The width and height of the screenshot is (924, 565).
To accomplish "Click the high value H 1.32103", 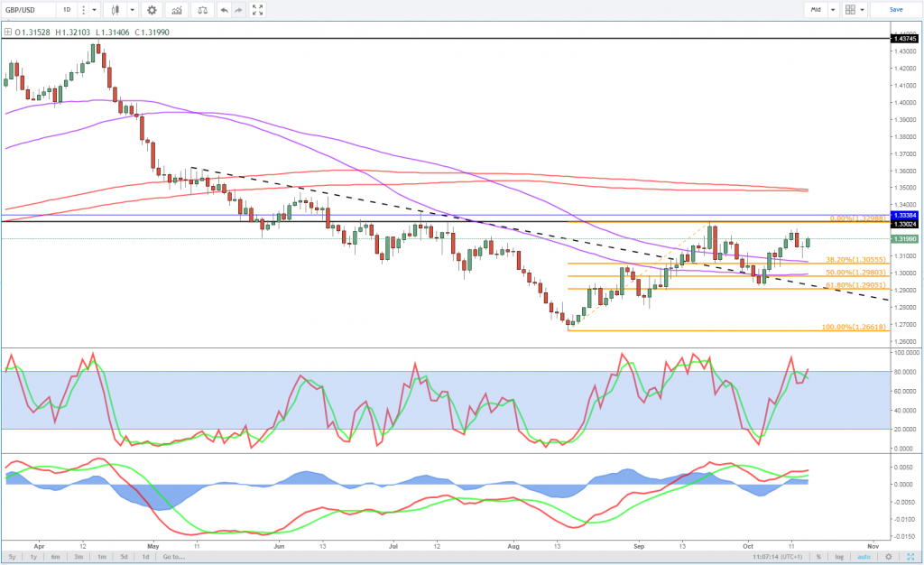I will [73, 32].
